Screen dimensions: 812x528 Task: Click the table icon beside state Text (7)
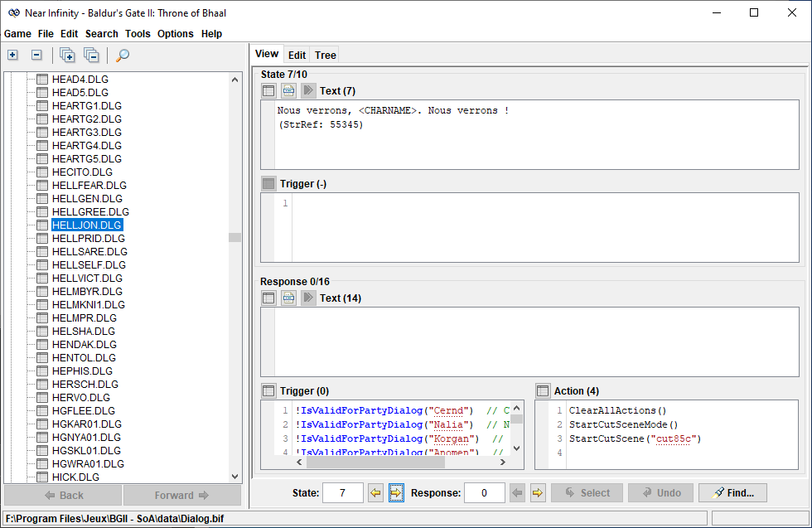click(268, 90)
